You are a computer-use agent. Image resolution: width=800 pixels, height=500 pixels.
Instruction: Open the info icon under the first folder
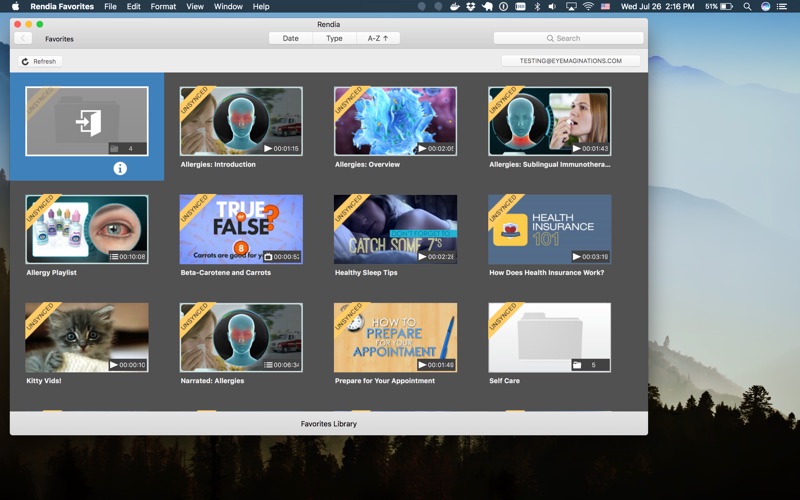pos(120,168)
